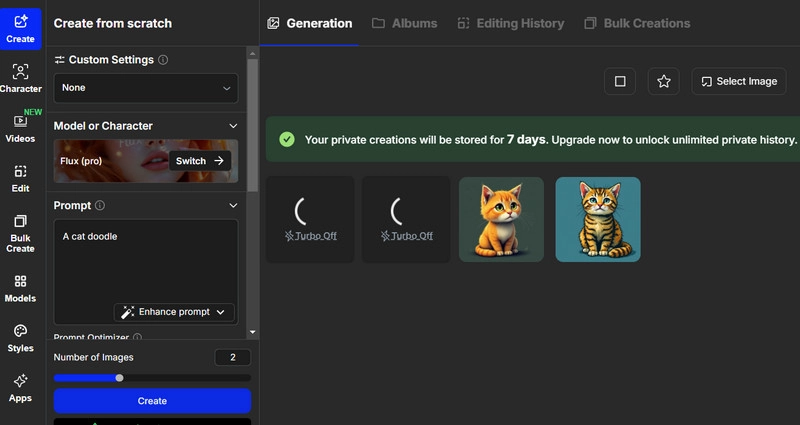Toggle Turbo Off on first loading image
Image resolution: width=800 pixels, height=425 pixels.
click(310, 236)
